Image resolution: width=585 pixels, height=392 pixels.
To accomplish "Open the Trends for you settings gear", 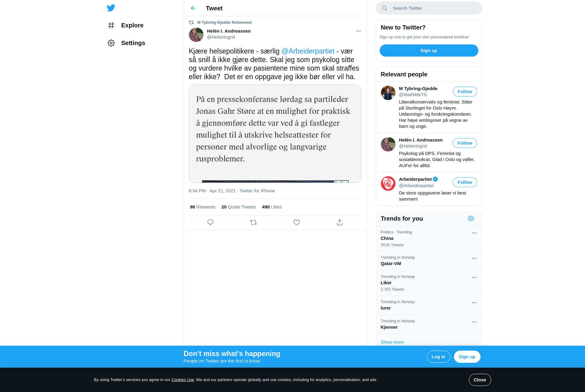I will coord(471,219).
